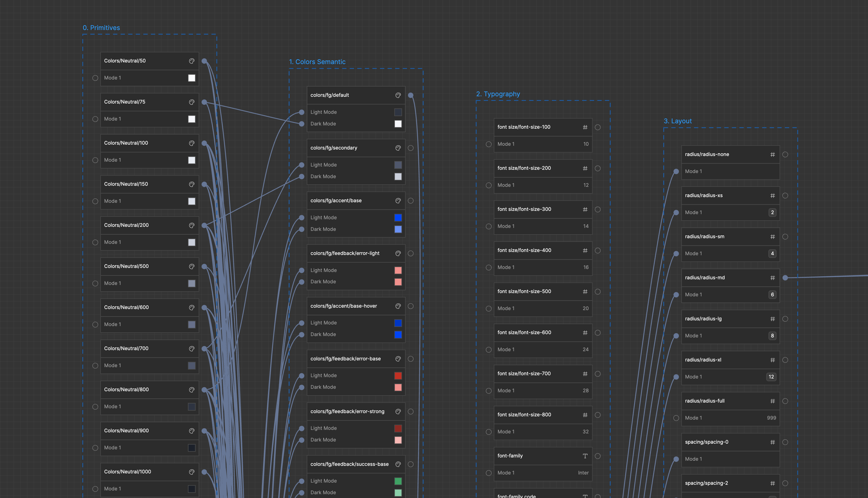Click the palette icon on colors/fg/accent/base
Viewport: 868px width, 498px height.
coord(398,200)
